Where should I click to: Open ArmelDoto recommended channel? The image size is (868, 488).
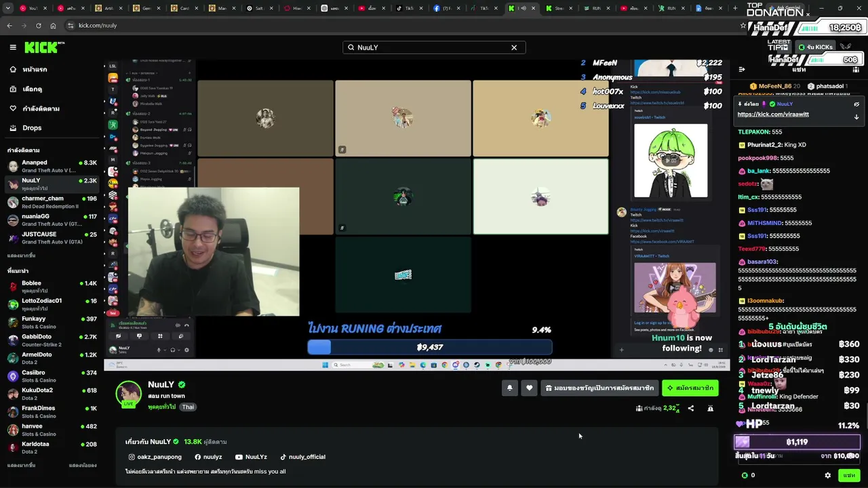click(52, 358)
